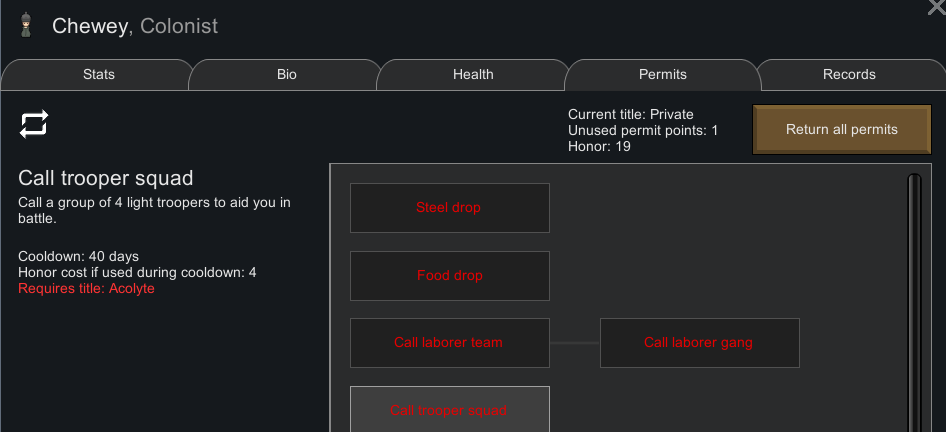Close the colonist info window
The image size is (946, 432).
click(938, 6)
